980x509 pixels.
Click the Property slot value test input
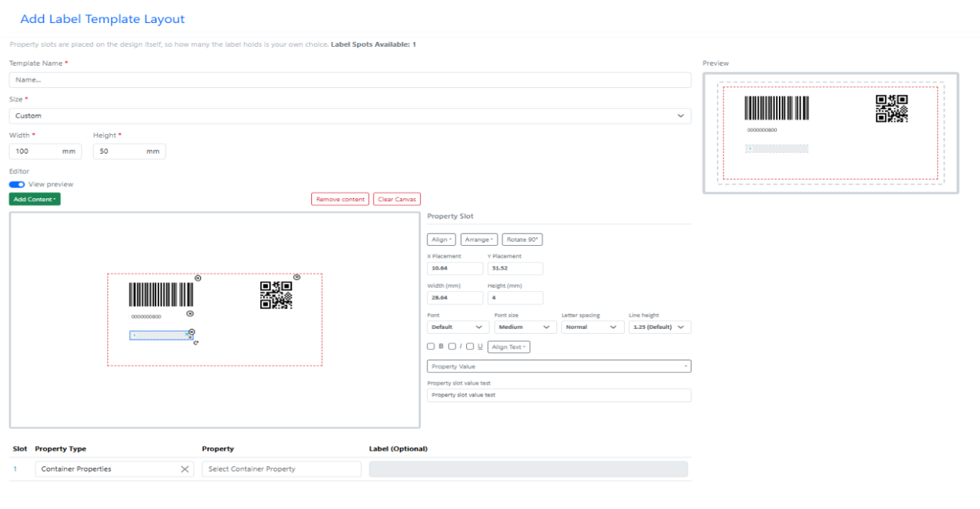559,395
